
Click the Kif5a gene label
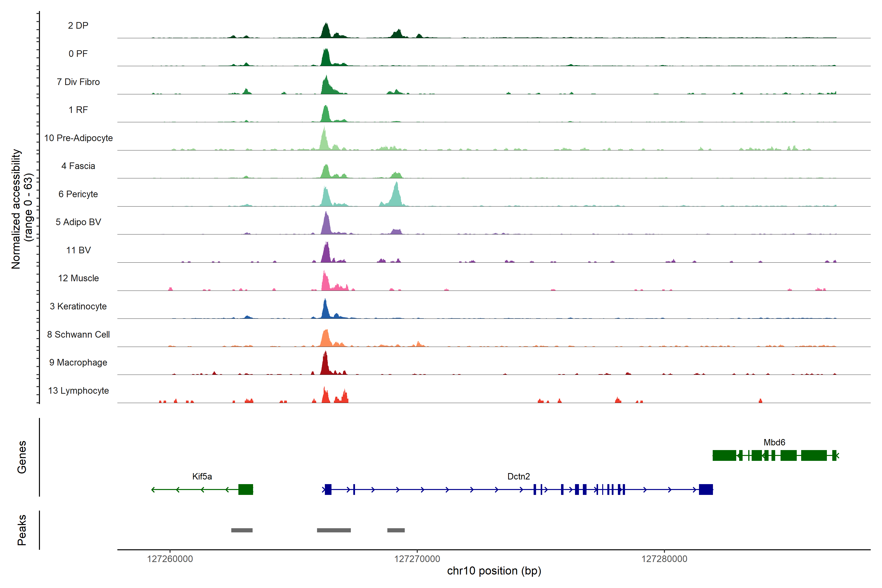click(202, 476)
